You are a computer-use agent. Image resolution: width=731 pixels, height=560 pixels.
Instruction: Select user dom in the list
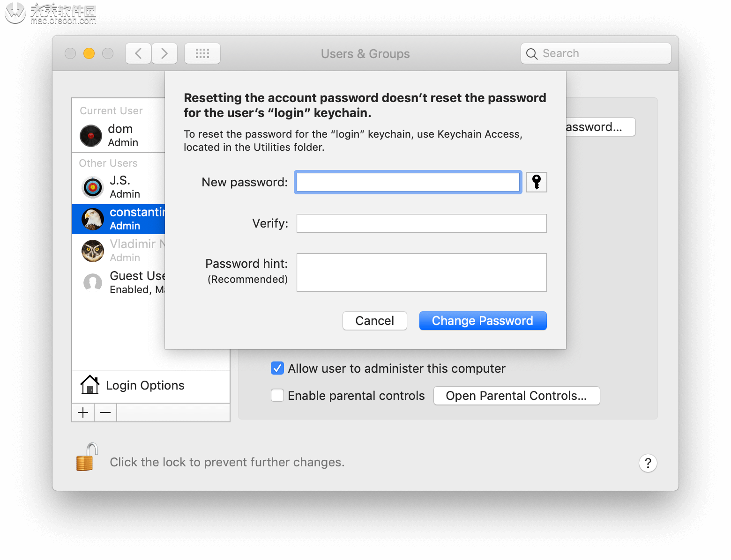tap(119, 136)
